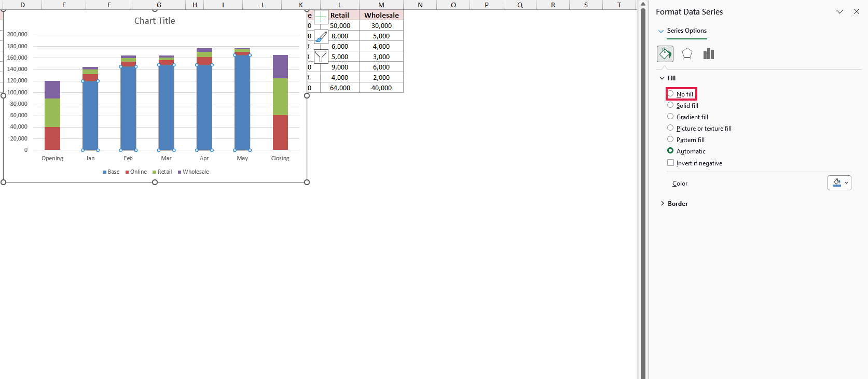Select Picture or texture fill option
The image size is (868, 379).
click(x=699, y=128)
